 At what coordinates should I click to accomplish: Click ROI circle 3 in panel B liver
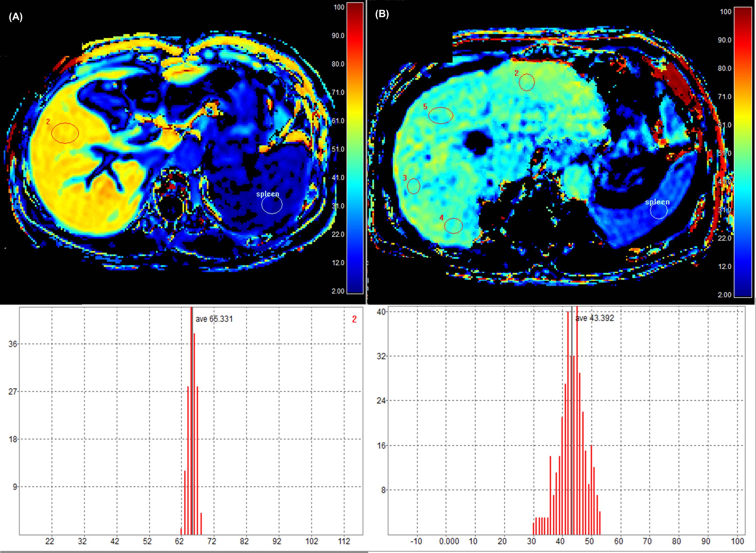click(414, 186)
